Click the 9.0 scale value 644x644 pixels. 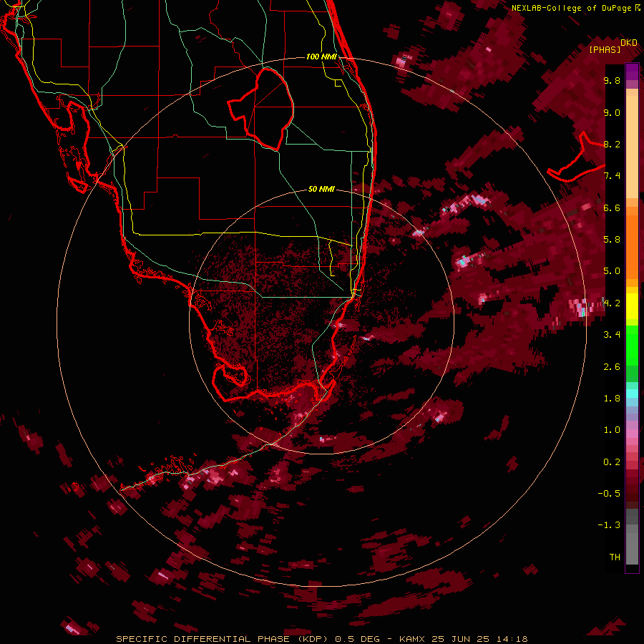coord(612,112)
